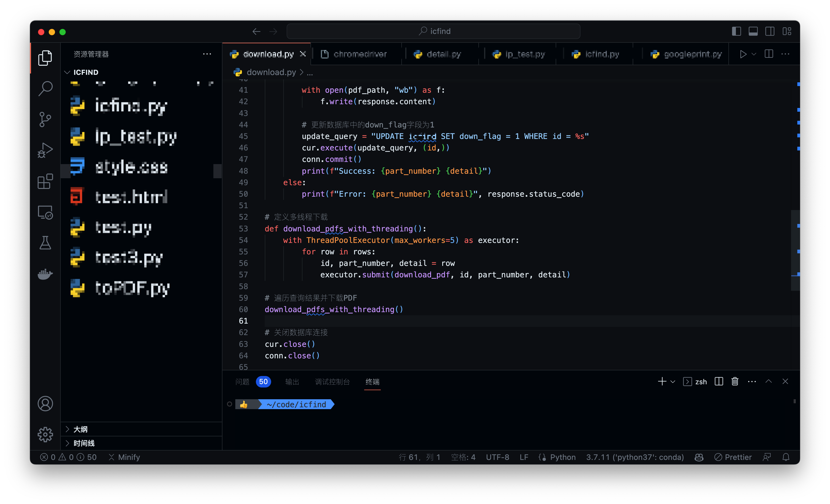Toggle the bottom panel visibility
This screenshot has width=830, height=504.
pyautogui.click(x=753, y=31)
